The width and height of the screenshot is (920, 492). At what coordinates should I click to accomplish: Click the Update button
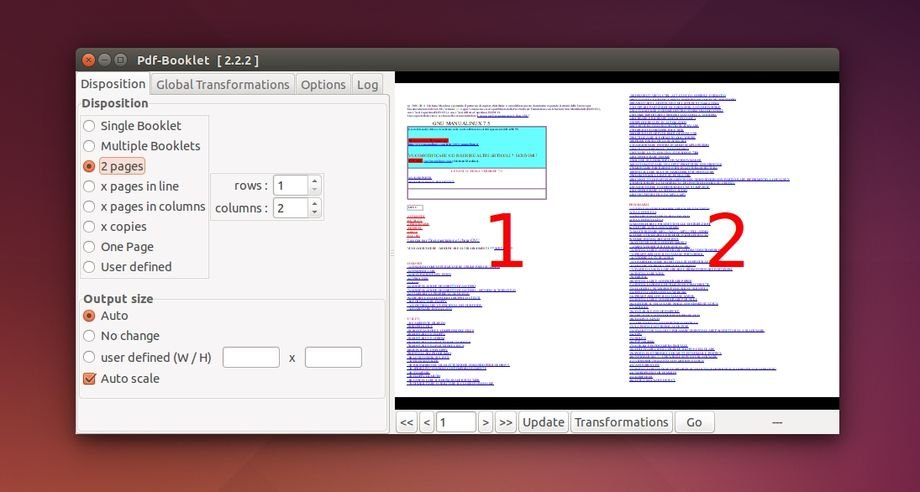(x=543, y=422)
